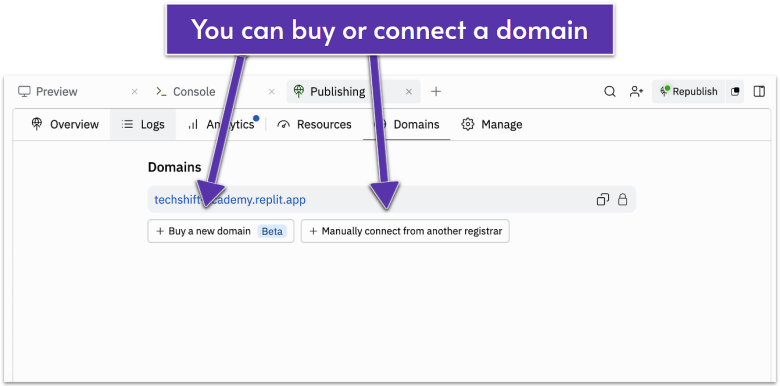Image resolution: width=780 pixels, height=386 pixels.
Task: Click the lock icon on domain row
Action: coord(622,200)
